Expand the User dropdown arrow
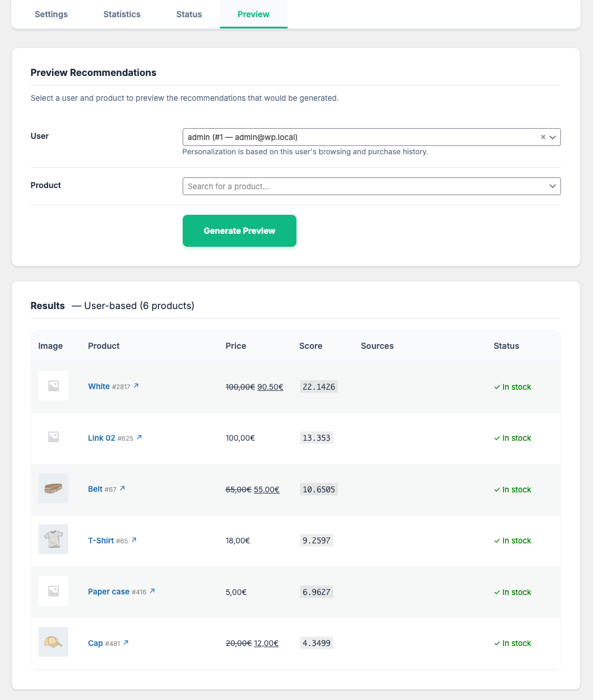 tap(553, 137)
